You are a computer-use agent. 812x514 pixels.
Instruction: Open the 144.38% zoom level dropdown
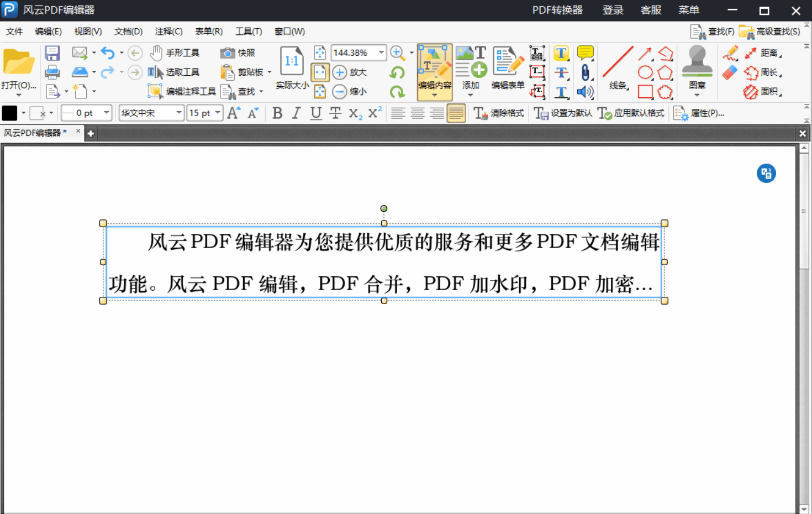tap(381, 53)
